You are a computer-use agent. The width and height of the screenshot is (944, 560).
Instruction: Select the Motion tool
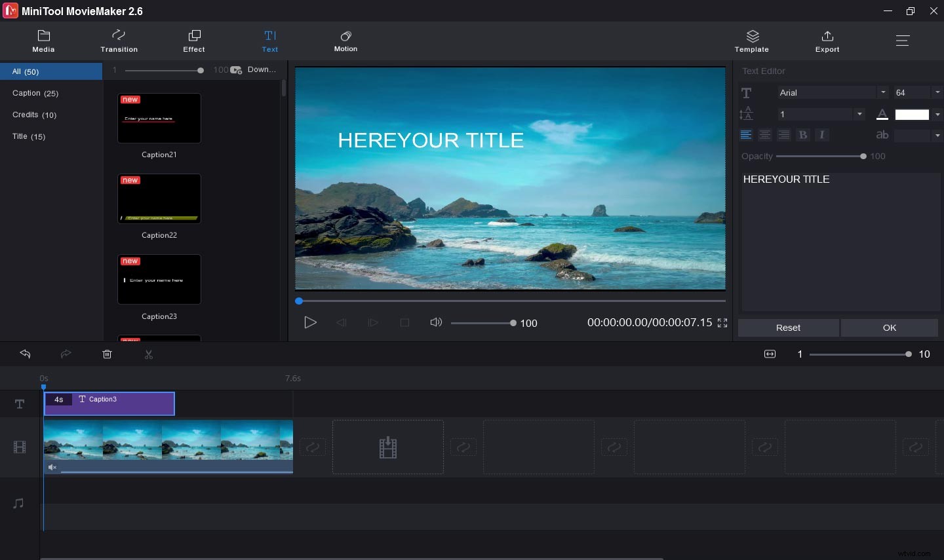(345, 41)
